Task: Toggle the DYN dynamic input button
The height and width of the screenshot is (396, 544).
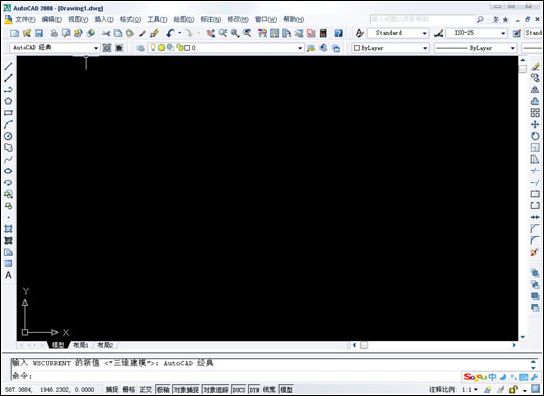Action: (x=254, y=389)
